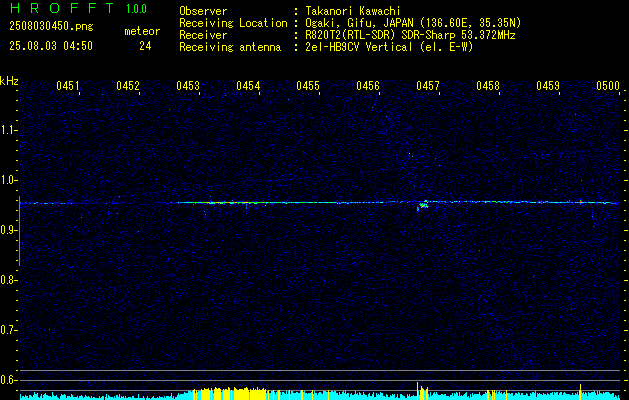The width and height of the screenshot is (629, 400).
Task: Click the Observer field label
Action: point(203,11)
